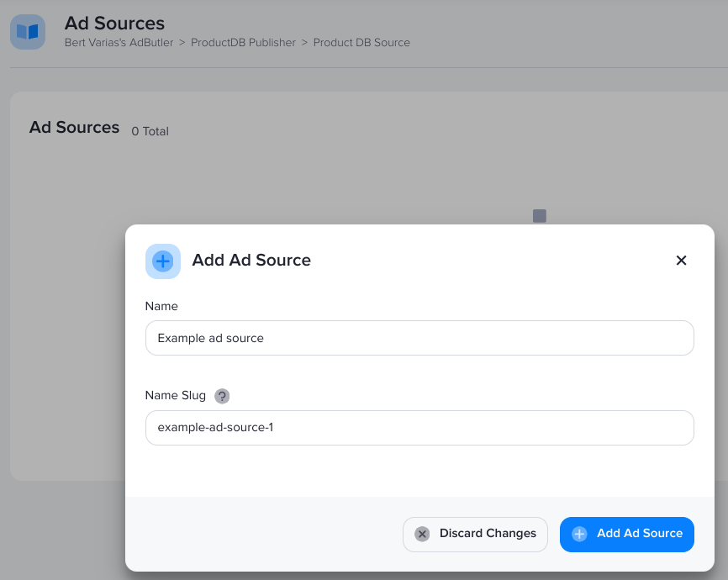This screenshot has width=728, height=580.
Task: Click the Name Slug input field
Action: 419,428
